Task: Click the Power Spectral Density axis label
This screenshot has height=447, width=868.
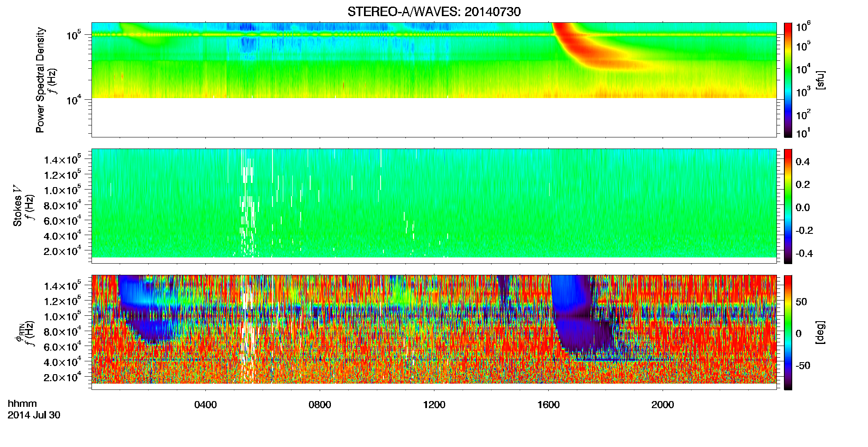Action: click(40, 80)
